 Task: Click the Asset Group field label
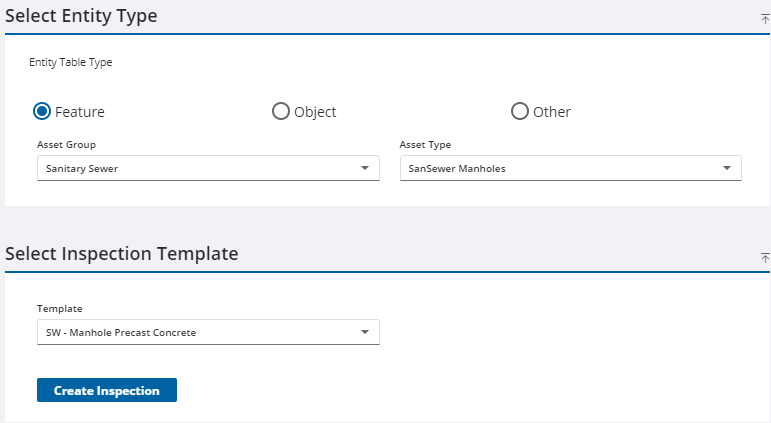point(66,145)
